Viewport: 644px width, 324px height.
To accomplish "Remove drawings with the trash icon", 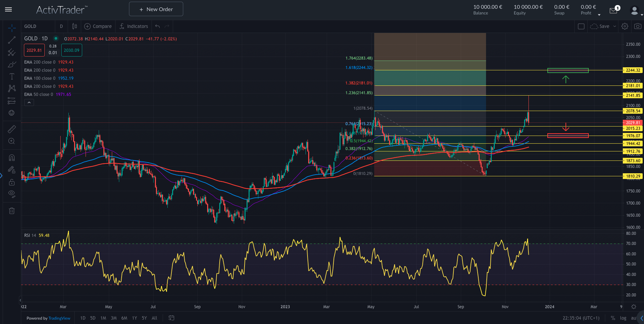I will pos(12,211).
